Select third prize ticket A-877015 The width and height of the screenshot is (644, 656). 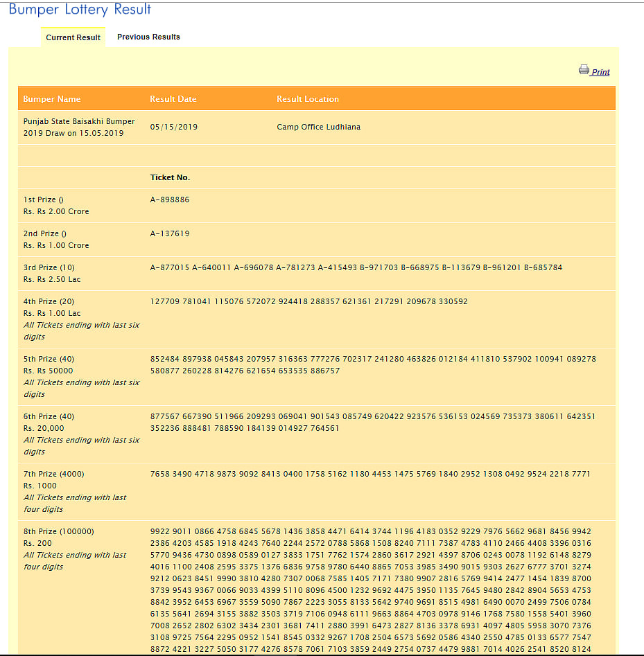[169, 267]
